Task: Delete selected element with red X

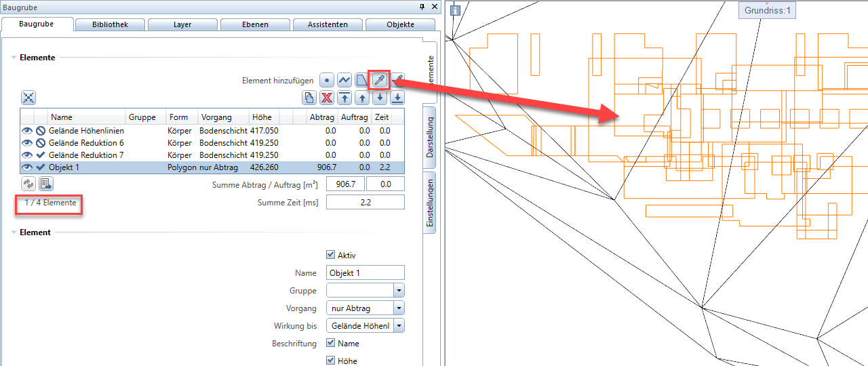Action: tap(327, 98)
